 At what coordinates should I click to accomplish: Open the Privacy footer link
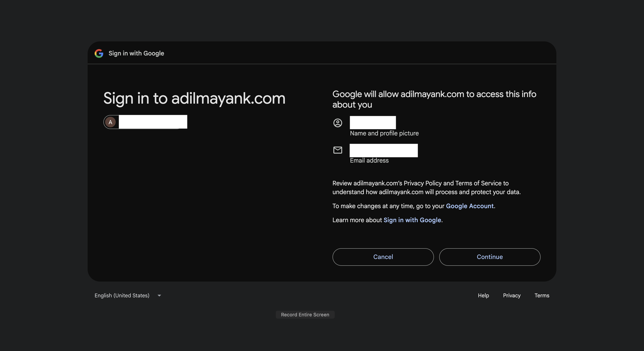[x=512, y=296]
